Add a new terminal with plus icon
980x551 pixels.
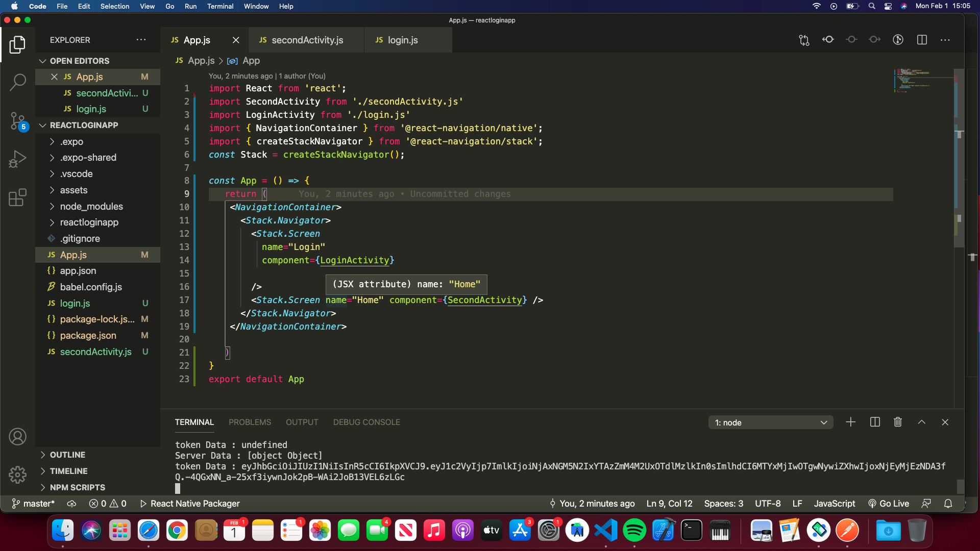850,422
